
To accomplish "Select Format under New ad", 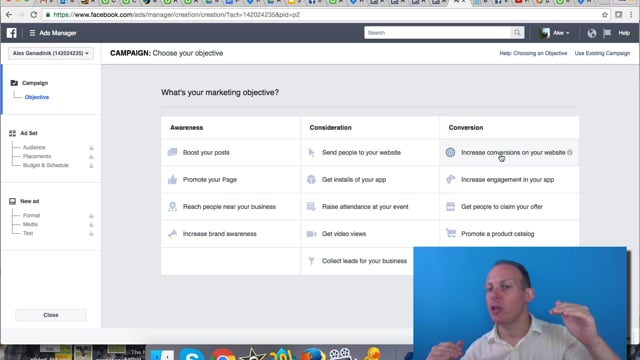I will click(31, 216).
